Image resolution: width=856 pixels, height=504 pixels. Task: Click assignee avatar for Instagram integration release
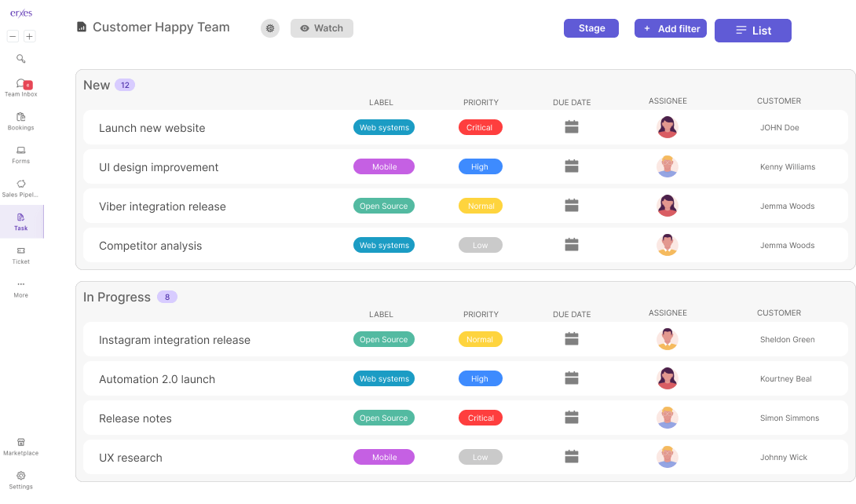pyautogui.click(x=667, y=339)
